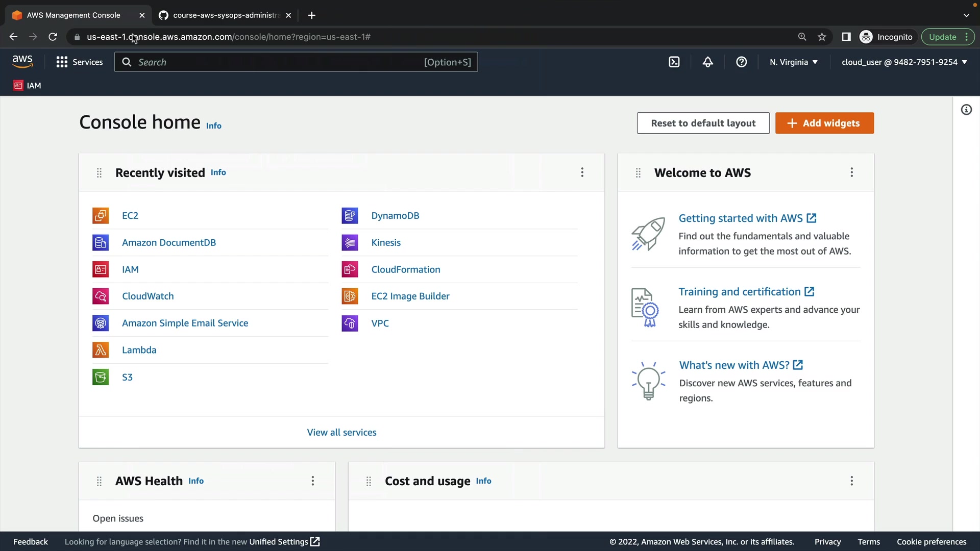Open the CloudShell terminal icon
Viewport: 980px width, 551px height.
click(674, 62)
